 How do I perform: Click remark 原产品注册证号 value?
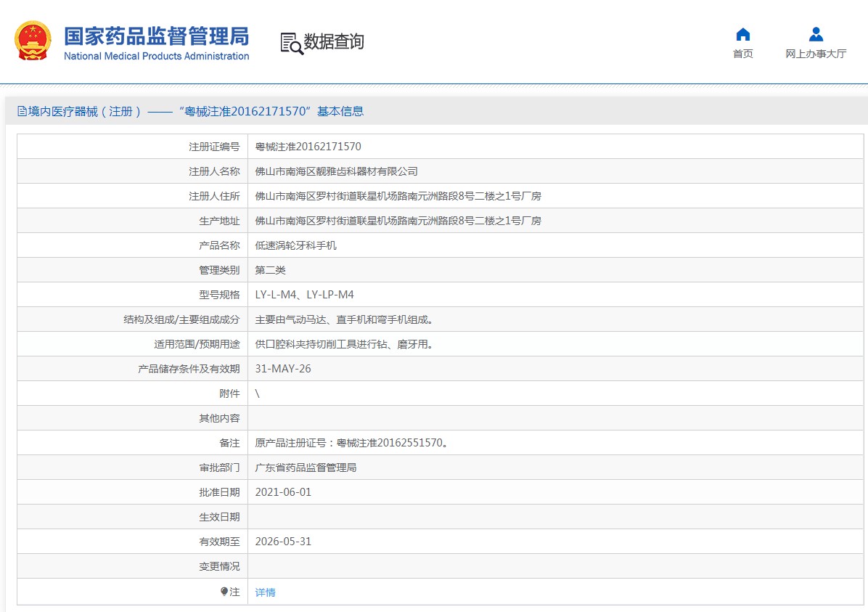click(351, 443)
